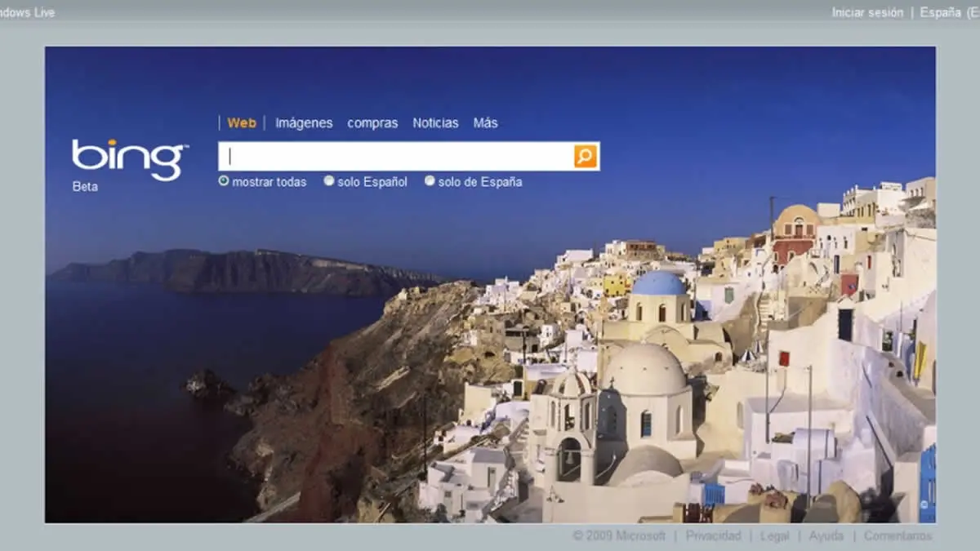Switch to the Imágenes tab

[x=304, y=123]
